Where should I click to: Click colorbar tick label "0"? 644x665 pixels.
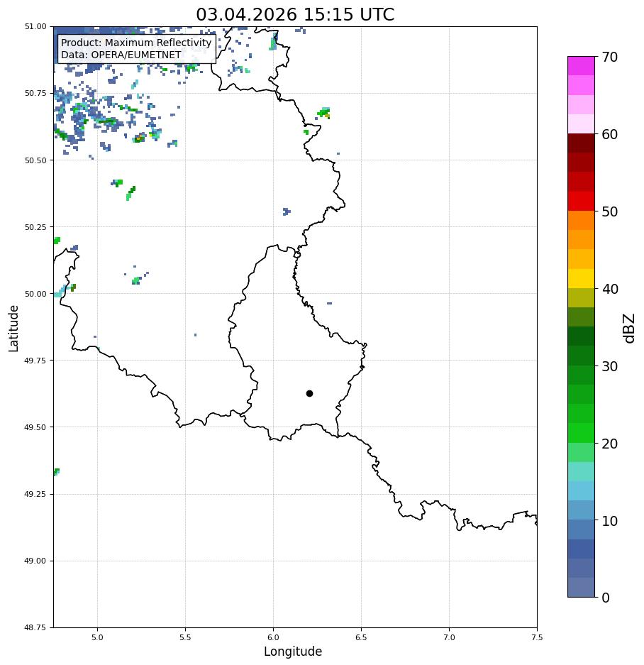[606, 598]
